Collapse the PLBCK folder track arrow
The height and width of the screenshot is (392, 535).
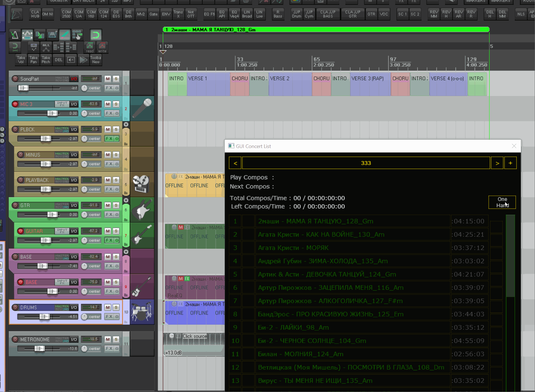pyautogui.click(x=126, y=124)
